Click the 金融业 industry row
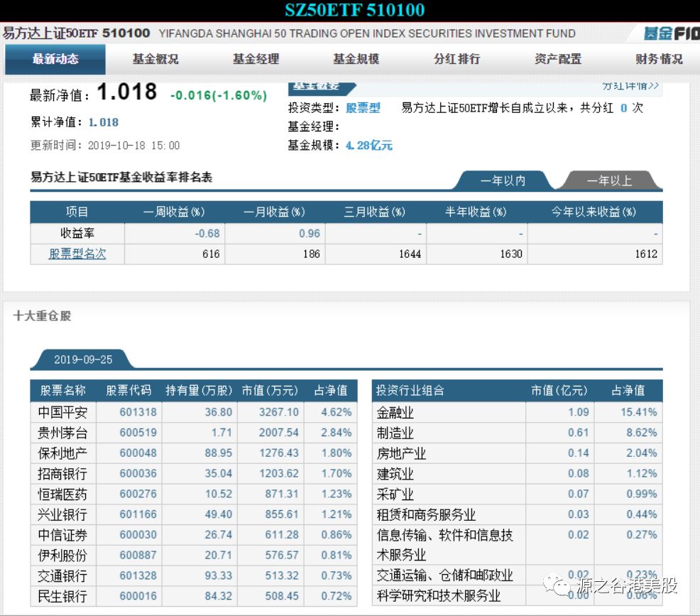Screen dimensions: 700x616 [x=517, y=412]
